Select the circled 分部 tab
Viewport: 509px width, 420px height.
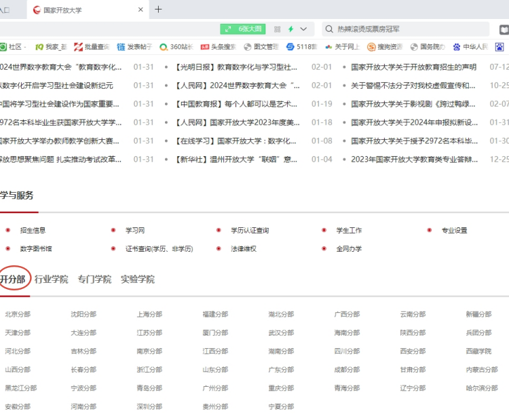pos(13,280)
